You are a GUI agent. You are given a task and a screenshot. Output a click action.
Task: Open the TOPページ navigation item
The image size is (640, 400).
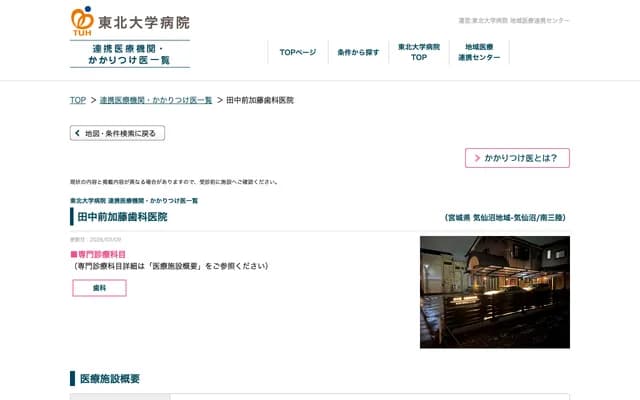[x=297, y=52]
